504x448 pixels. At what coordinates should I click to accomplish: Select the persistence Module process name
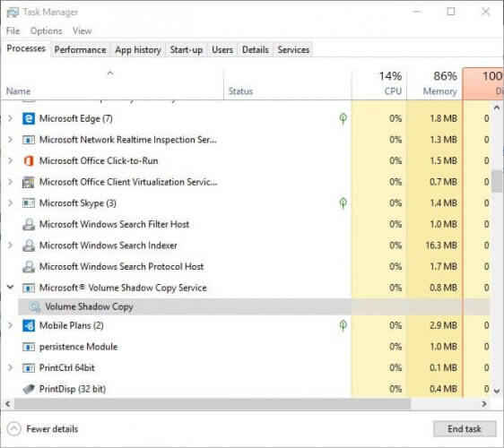[x=78, y=347]
